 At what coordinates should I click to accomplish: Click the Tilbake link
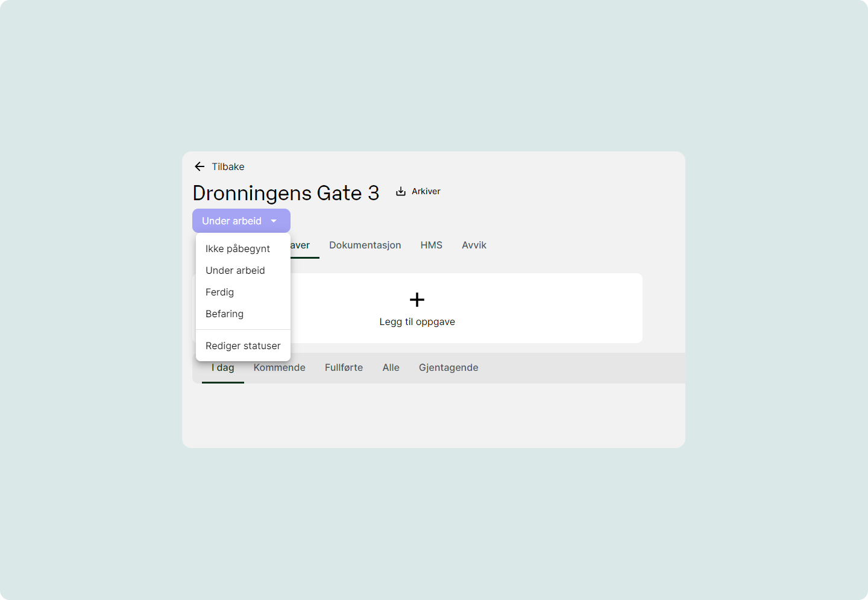point(228,166)
